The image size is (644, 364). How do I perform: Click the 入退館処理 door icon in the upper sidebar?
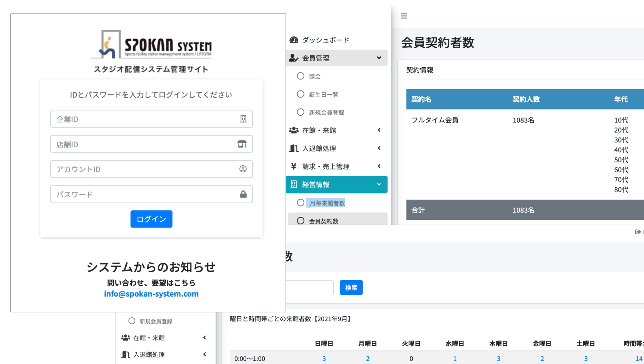click(294, 148)
